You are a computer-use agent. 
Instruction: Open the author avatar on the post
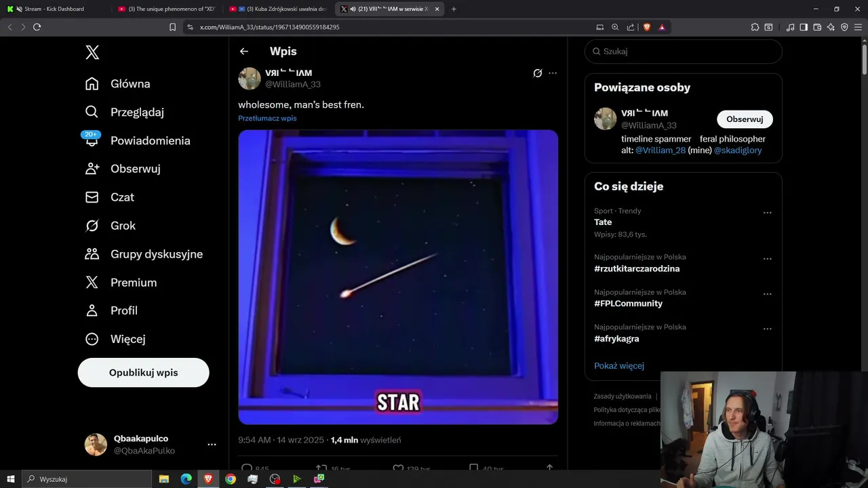pos(250,79)
